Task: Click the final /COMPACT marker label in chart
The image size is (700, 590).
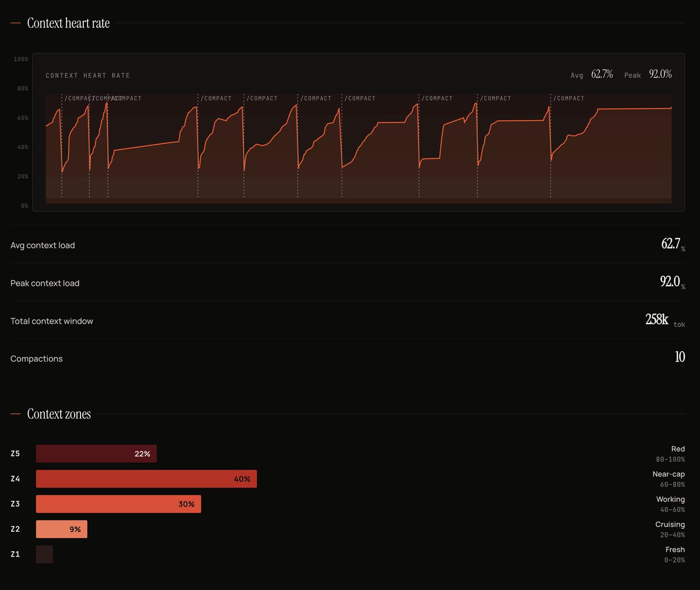Action: [569, 99]
